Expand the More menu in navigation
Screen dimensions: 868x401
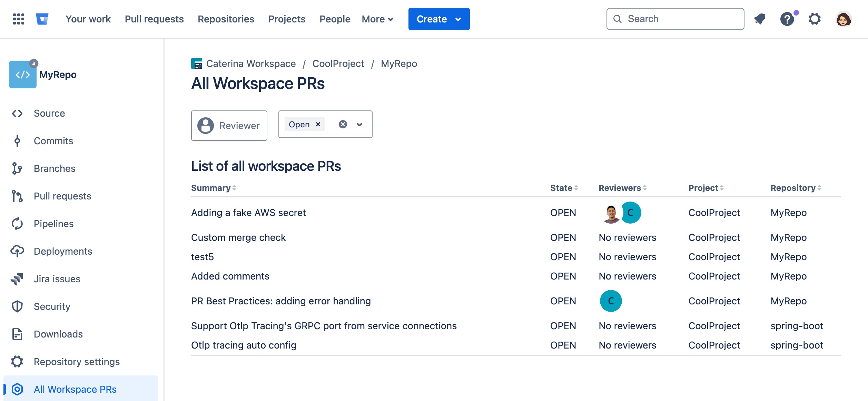click(377, 19)
